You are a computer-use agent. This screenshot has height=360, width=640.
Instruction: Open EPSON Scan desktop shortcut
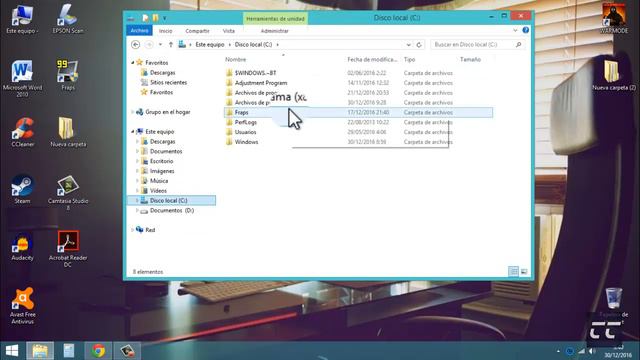68,19
